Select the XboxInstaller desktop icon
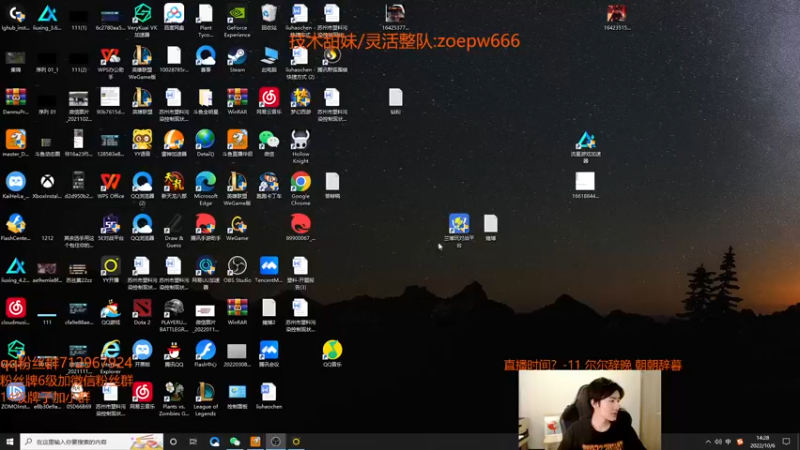This screenshot has height=450, width=800. click(x=47, y=185)
